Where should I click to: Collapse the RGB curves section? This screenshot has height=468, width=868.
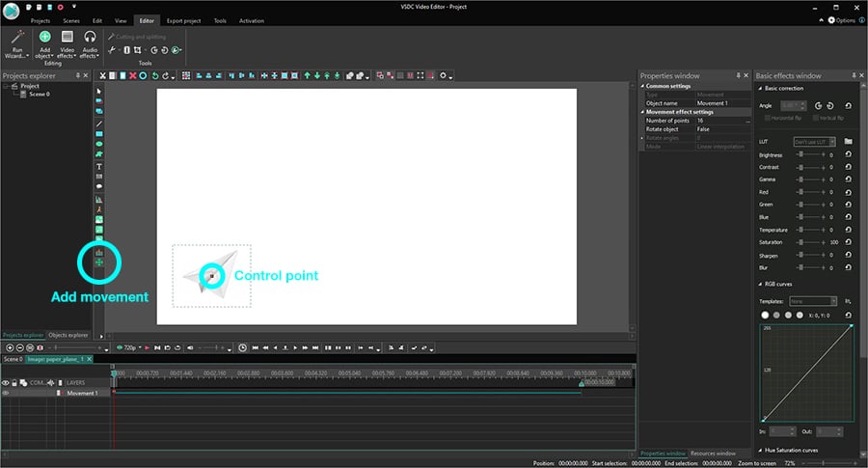pos(760,284)
